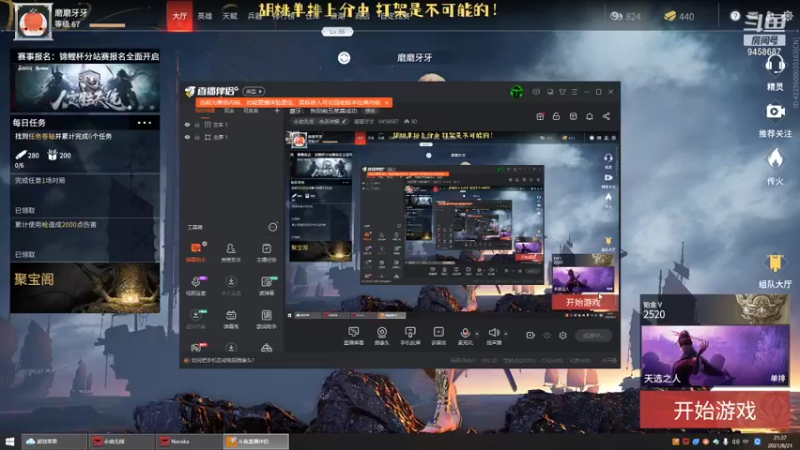
Task: Open the 每日任务 three-dot menu
Action: 144,122
